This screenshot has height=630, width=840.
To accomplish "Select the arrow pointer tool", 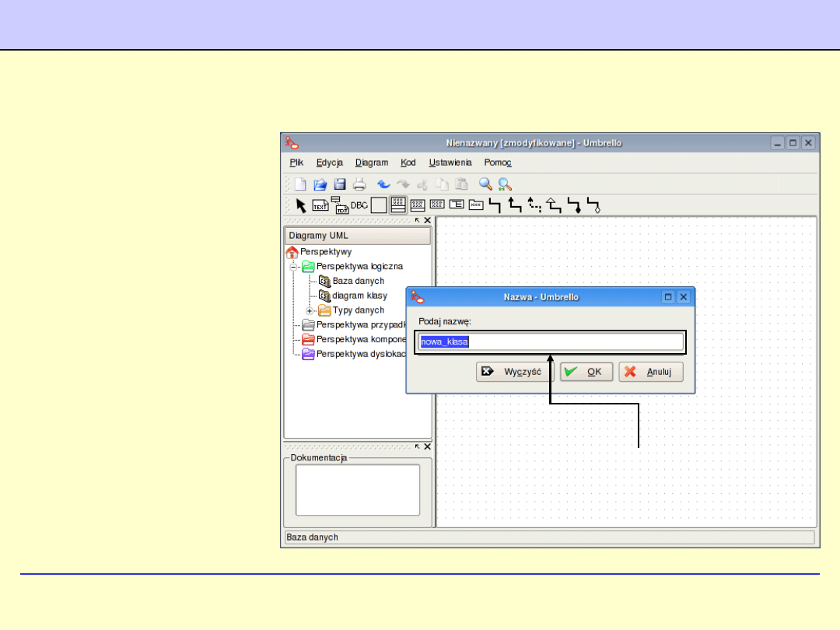I will [x=301, y=205].
